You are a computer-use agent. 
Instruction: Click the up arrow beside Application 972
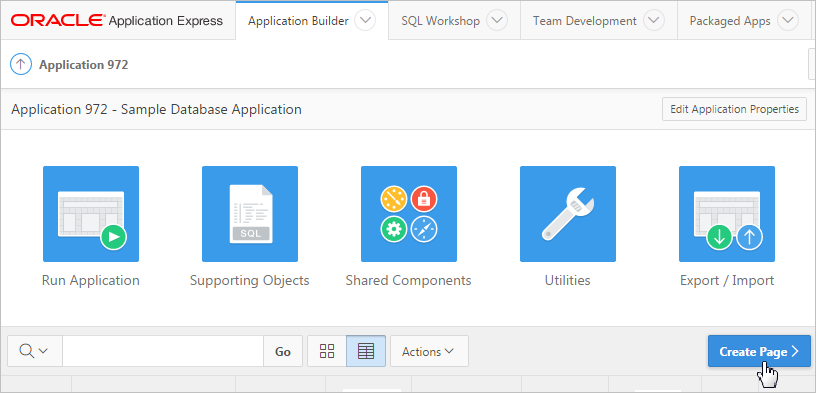tap(21, 65)
